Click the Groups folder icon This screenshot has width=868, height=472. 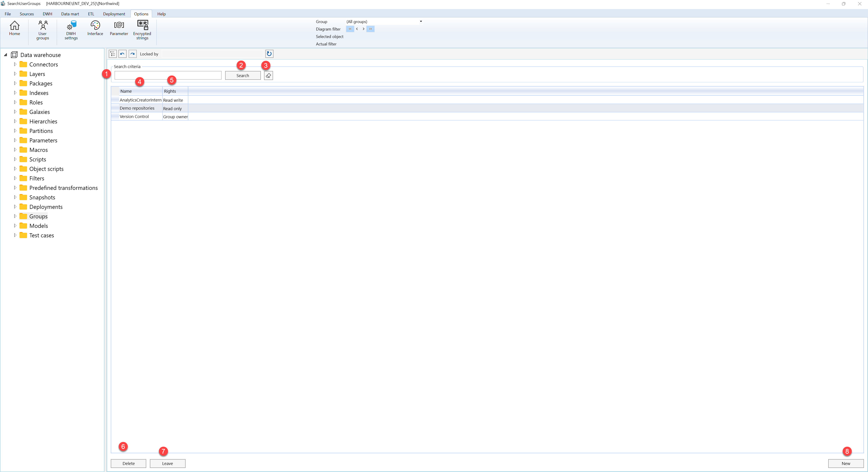pos(23,216)
